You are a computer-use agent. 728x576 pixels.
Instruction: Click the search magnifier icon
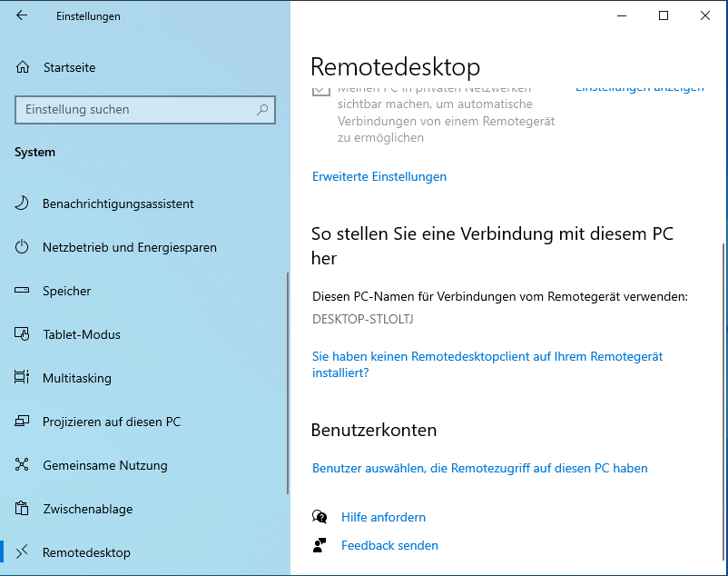(262, 110)
